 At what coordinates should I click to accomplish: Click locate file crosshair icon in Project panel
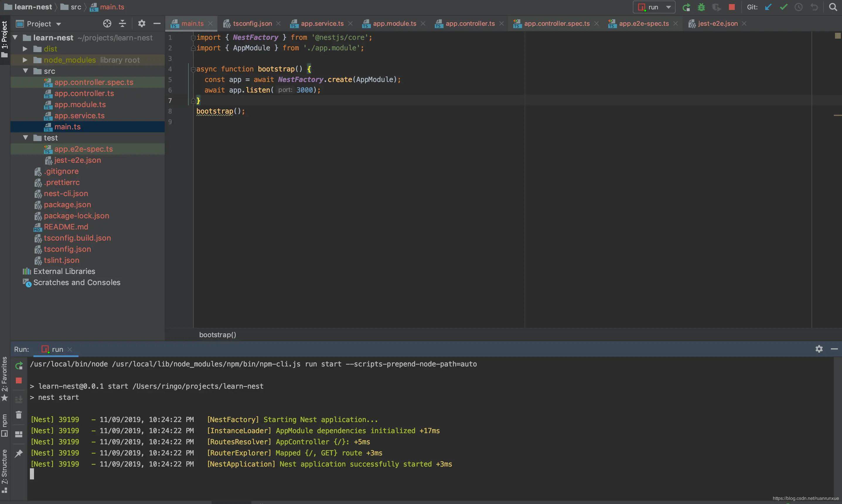107,23
